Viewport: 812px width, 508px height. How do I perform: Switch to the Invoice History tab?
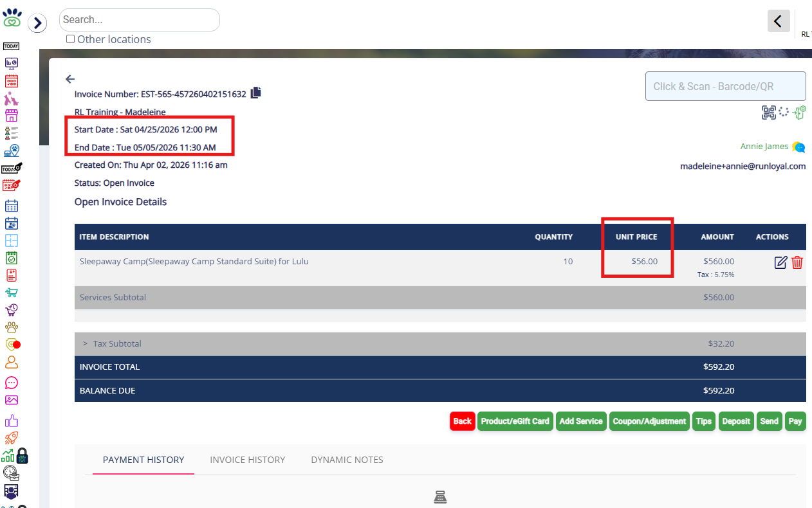click(x=248, y=460)
